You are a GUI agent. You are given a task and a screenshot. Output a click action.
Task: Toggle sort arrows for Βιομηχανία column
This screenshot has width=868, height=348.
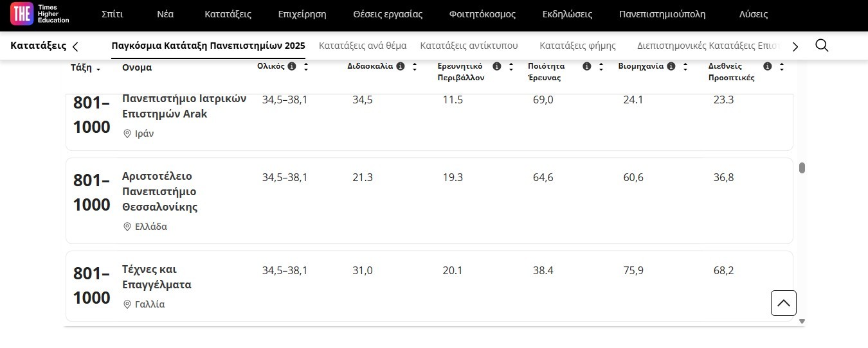685,67
